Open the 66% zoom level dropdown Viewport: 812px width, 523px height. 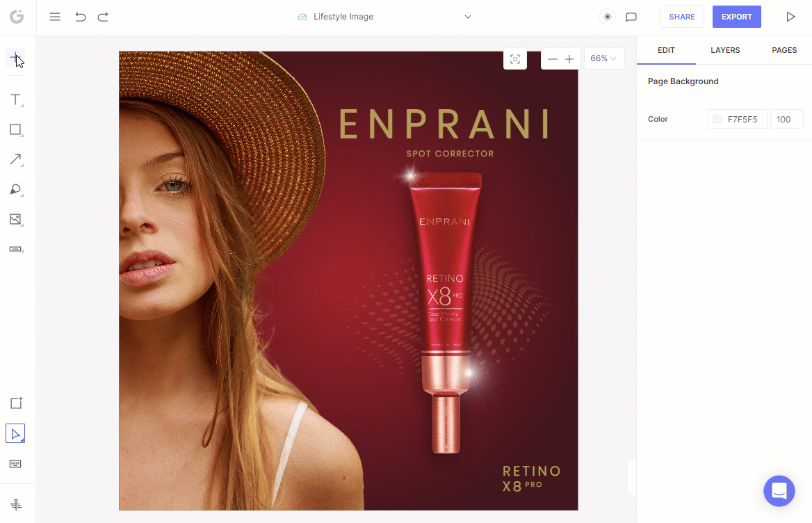(x=604, y=58)
